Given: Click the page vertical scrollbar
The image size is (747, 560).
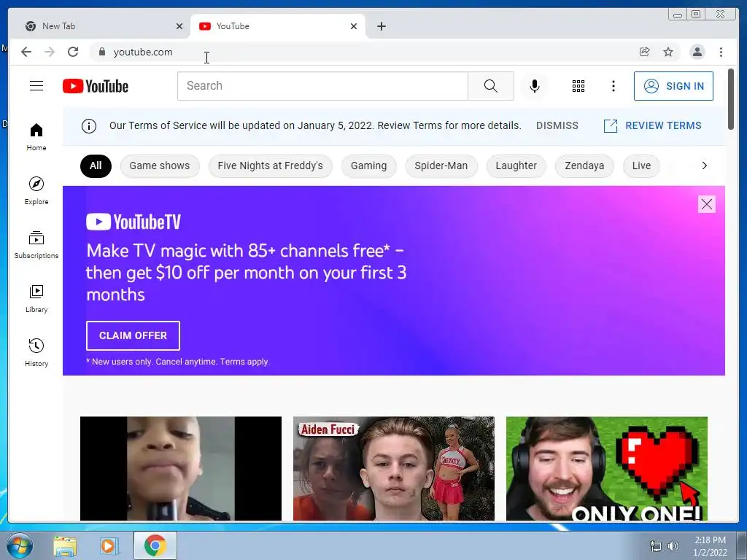Looking at the screenshot, I should pos(731,99).
